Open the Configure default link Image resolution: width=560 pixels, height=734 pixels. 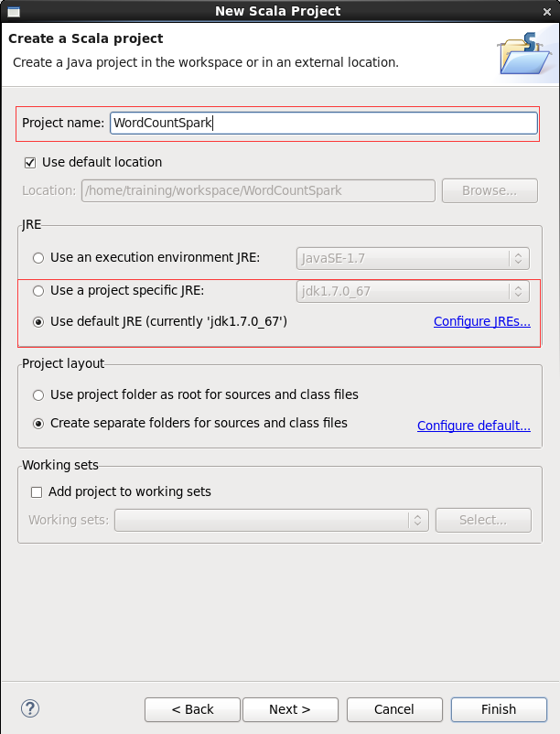click(x=473, y=426)
